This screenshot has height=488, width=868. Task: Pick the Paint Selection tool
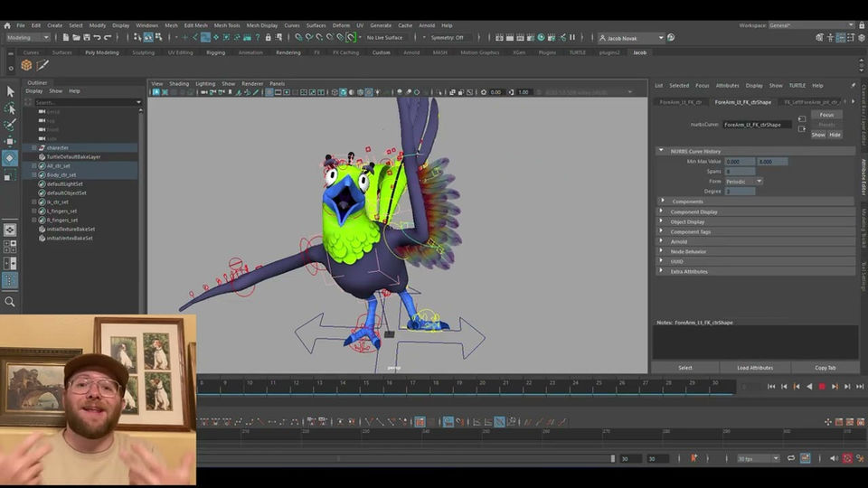(10, 125)
